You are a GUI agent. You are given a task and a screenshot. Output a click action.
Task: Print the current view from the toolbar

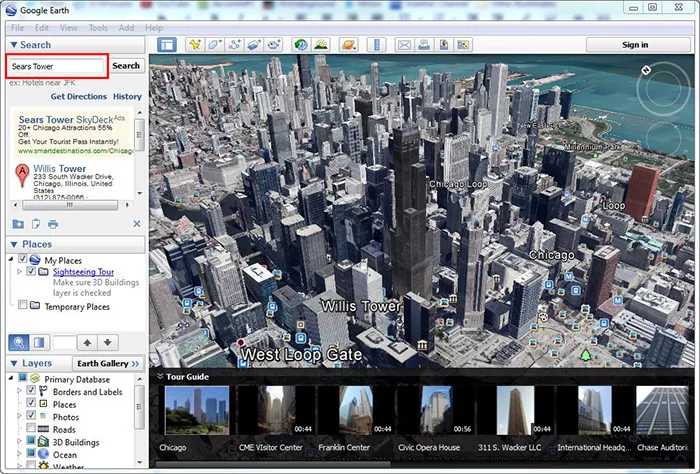click(x=424, y=45)
